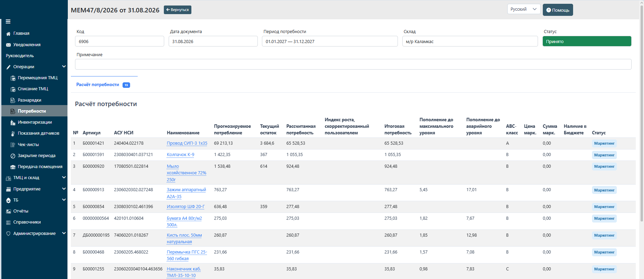The width and height of the screenshot is (644, 279).
Task: Toggle the hamburger menu icon
Action: (8, 21)
